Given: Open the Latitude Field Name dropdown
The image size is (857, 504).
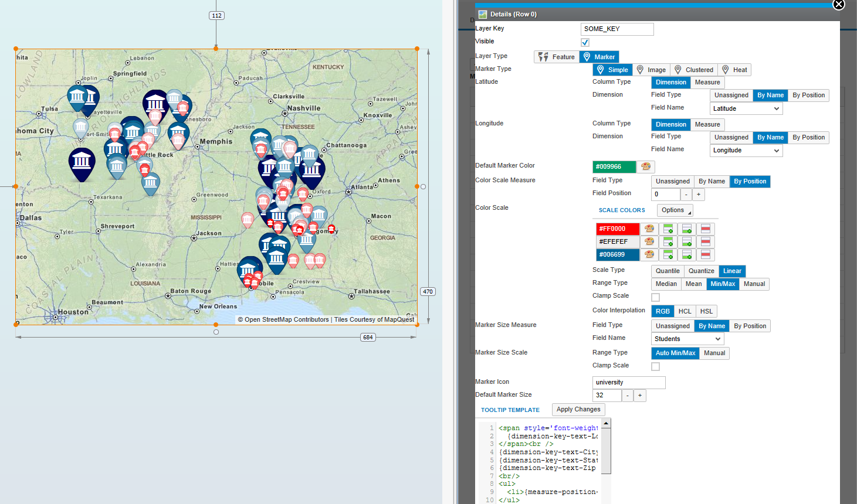Looking at the screenshot, I should coord(746,109).
